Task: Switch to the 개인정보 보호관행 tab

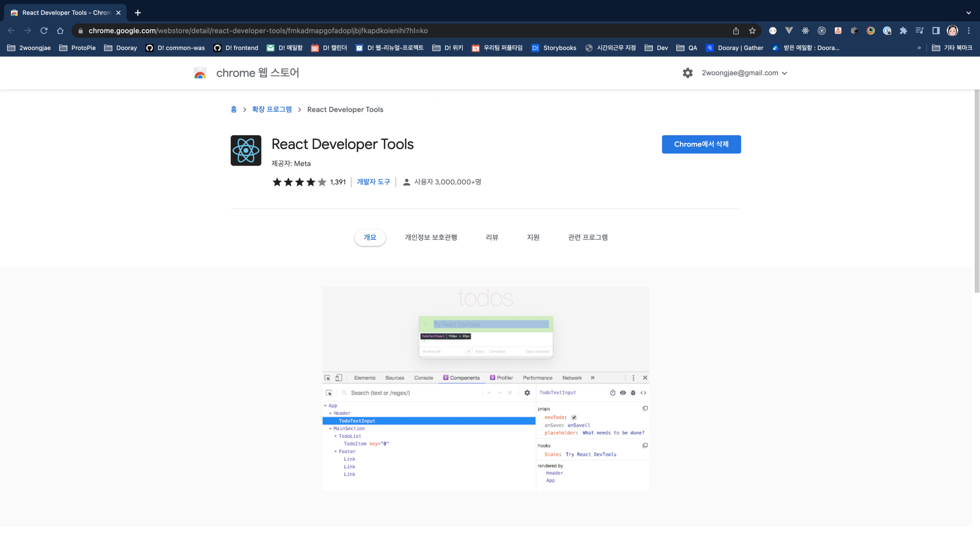Action: 431,238
